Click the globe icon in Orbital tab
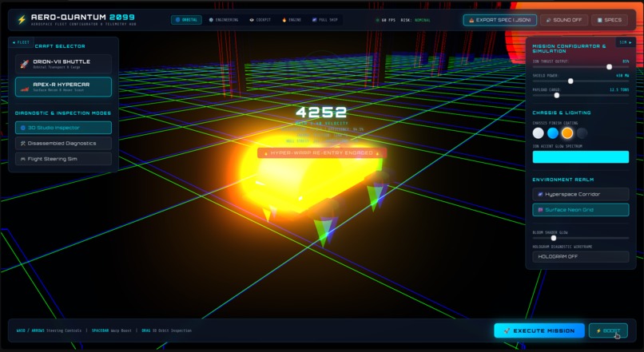Image resolution: width=644 pixels, height=352 pixels. pos(178,20)
